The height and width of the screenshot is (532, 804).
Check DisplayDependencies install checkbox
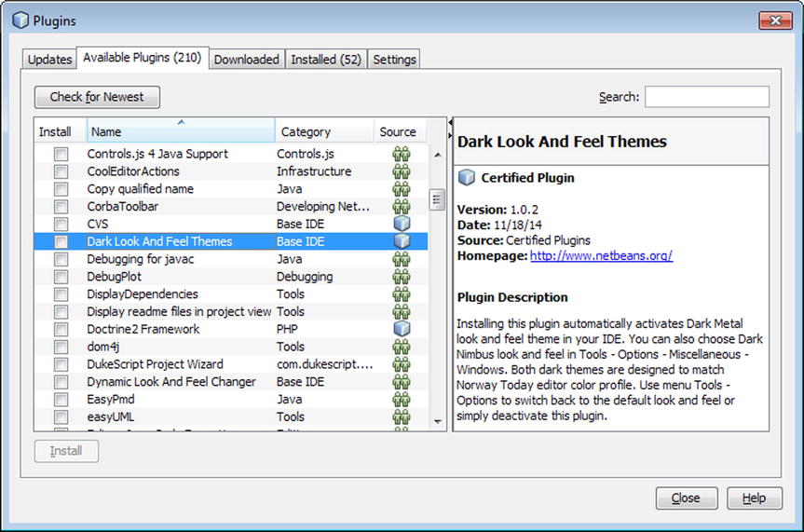61,294
